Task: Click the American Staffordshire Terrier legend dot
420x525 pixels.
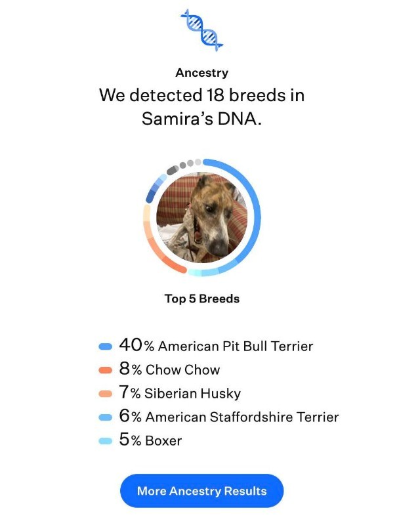Action: click(x=104, y=416)
